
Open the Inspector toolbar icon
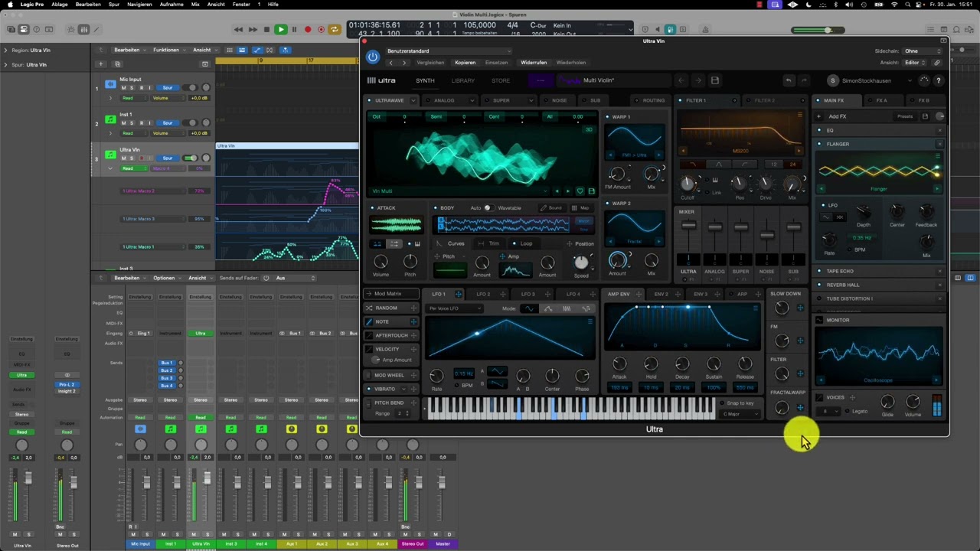tap(24, 30)
